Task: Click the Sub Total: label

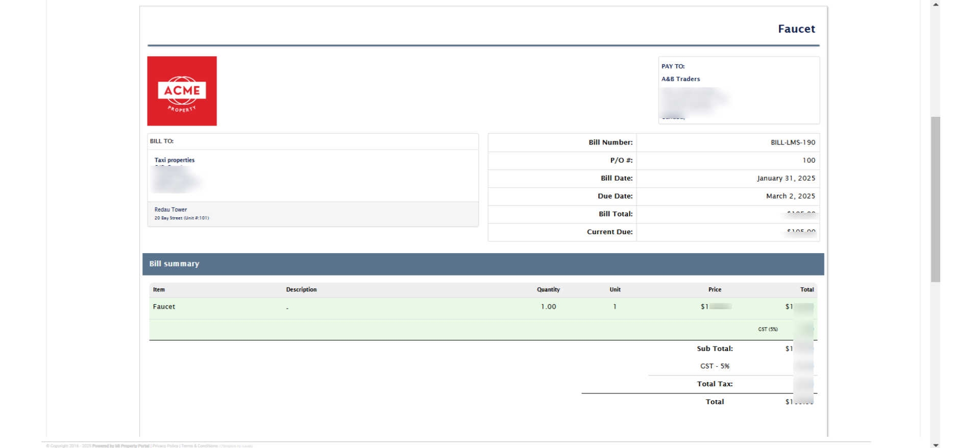Action: click(715, 349)
